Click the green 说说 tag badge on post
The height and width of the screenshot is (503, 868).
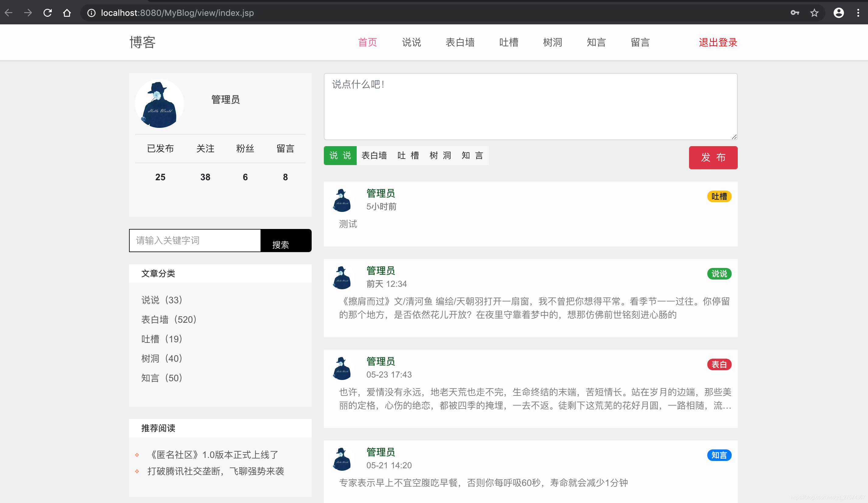pos(719,273)
